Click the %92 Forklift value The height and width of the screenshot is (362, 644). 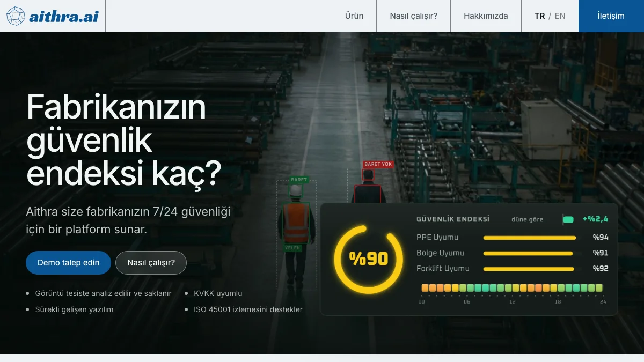[x=601, y=269]
